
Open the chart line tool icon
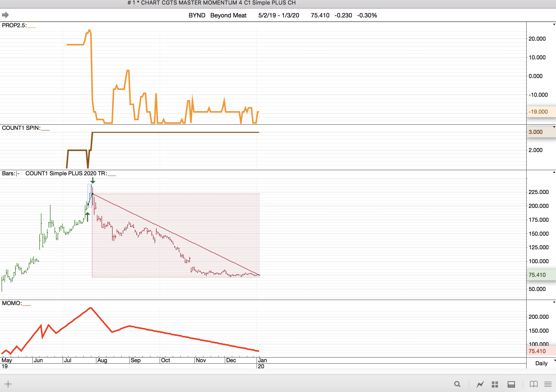click(480, 384)
